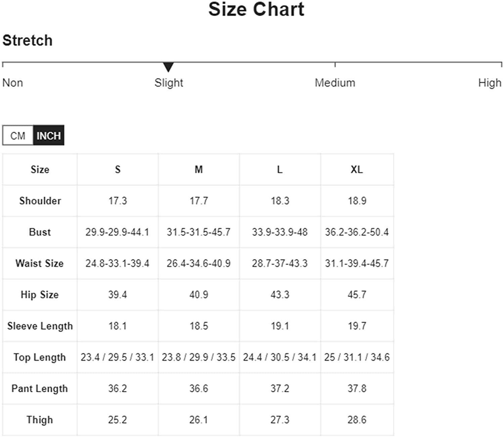Select the S size column header
The width and height of the screenshot is (504, 437).
(x=118, y=169)
